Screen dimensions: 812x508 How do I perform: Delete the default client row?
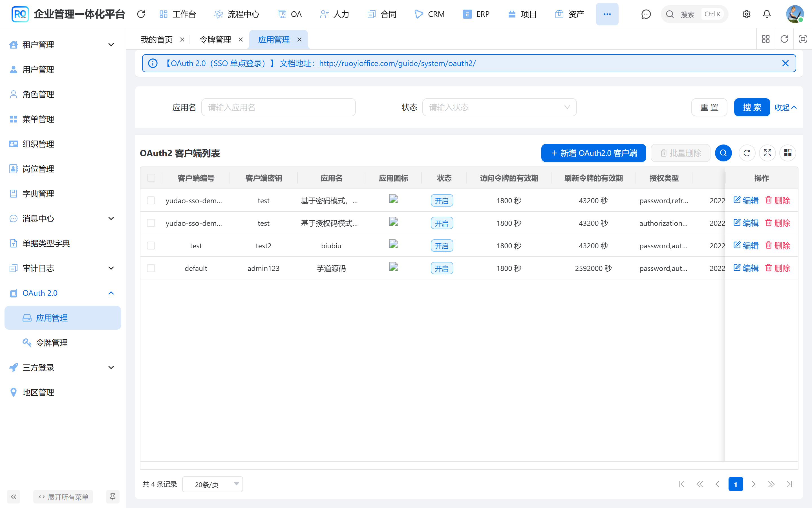click(777, 268)
